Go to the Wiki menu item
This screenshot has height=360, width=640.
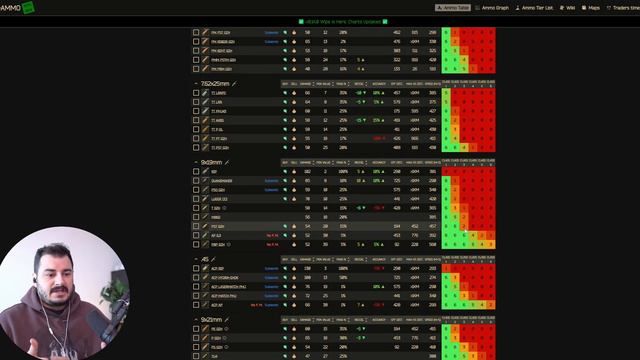(x=567, y=8)
